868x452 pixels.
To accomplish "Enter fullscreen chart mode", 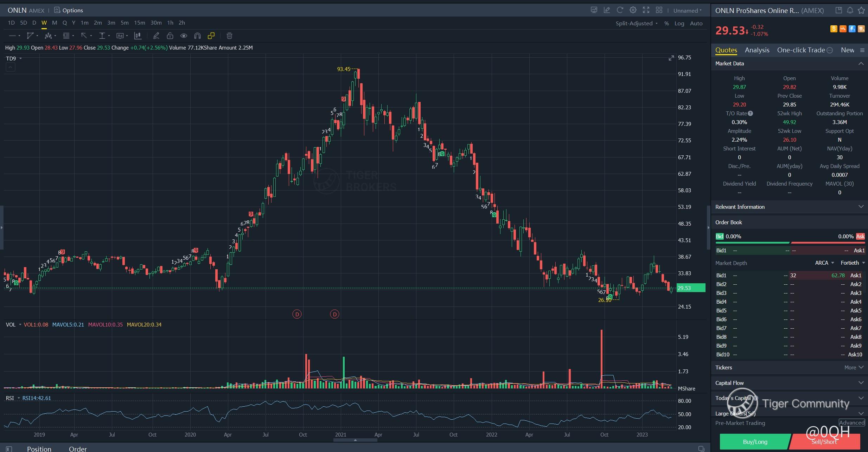I will [x=646, y=10].
